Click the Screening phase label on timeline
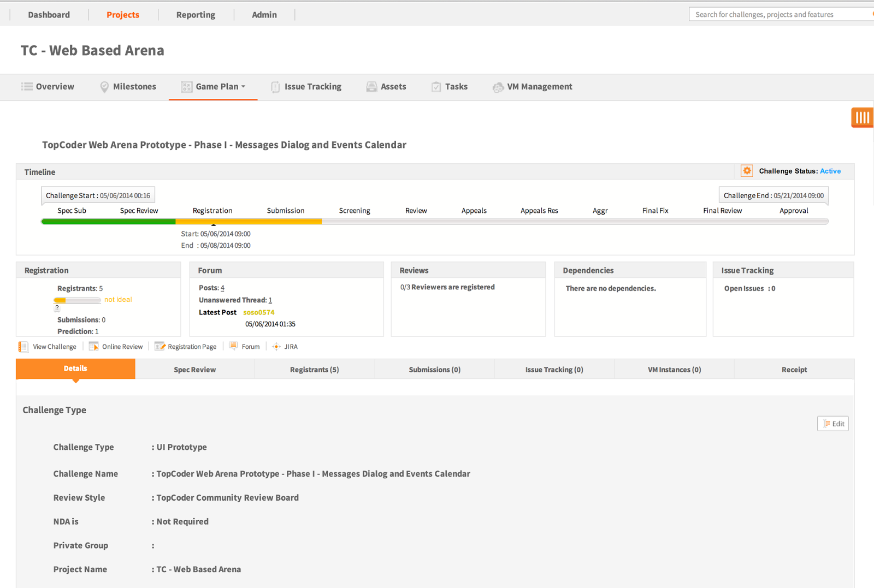Image resolution: width=874 pixels, height=588 pixels. [x=355, y=211]
